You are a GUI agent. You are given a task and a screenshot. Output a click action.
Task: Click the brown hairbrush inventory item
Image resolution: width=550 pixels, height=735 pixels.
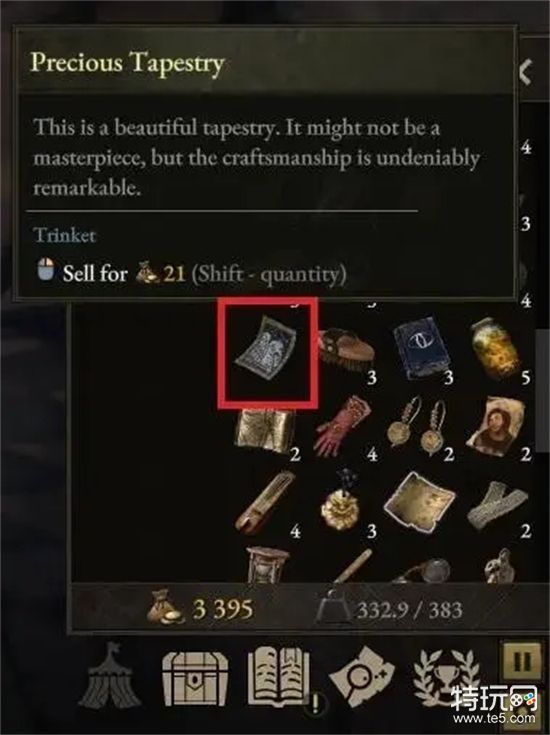pos(347,350)
